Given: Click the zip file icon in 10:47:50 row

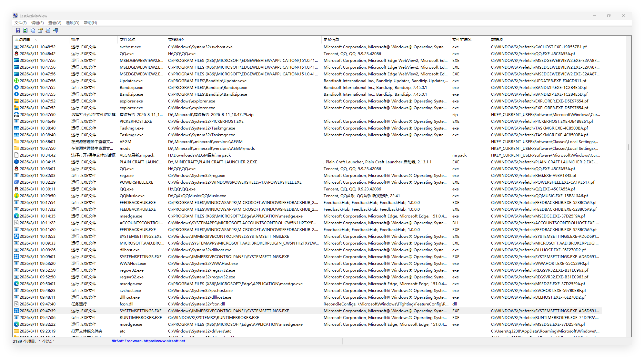Looking at the screenshot, I should [x=16, y=115].
